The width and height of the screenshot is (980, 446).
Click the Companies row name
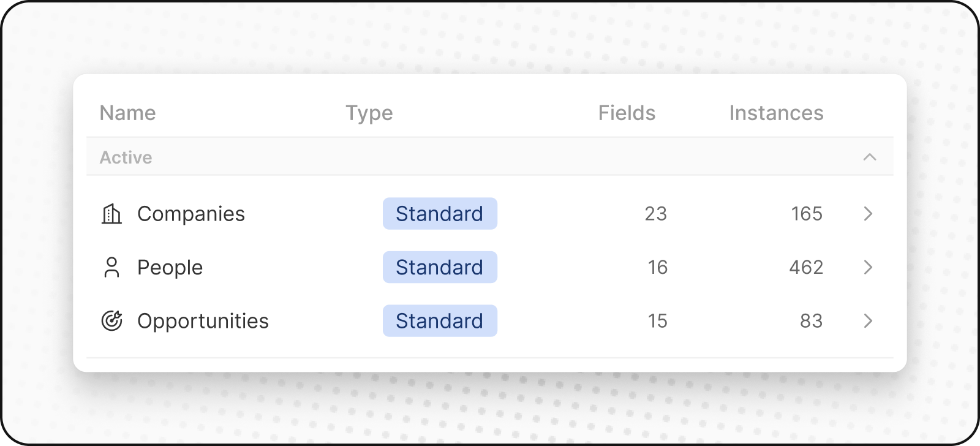pyautogui.click(x=191, y=213)
